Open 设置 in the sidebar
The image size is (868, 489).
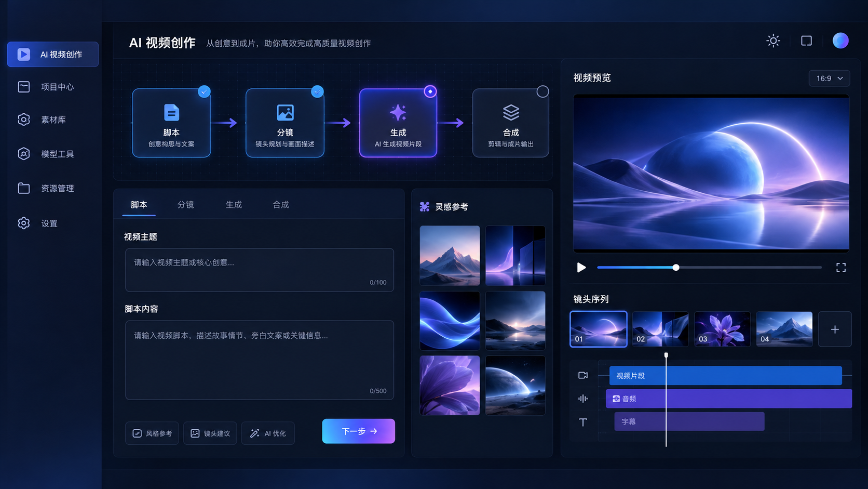coord(53,223)
